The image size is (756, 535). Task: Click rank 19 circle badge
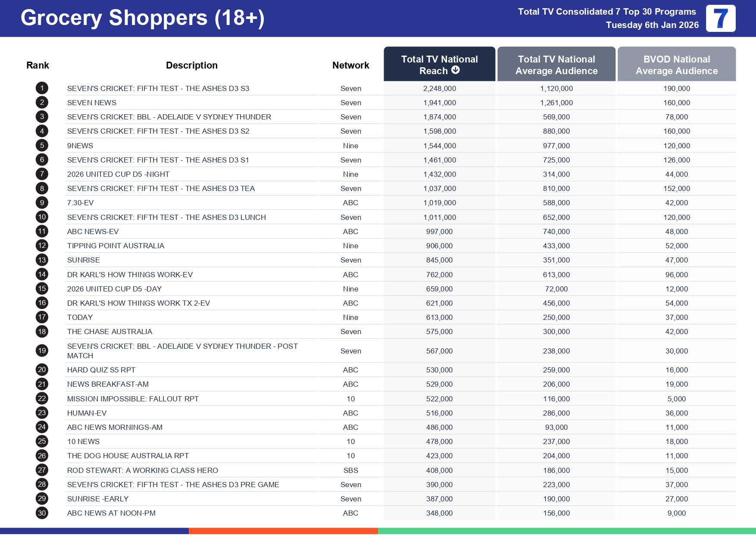click(42, 351)
